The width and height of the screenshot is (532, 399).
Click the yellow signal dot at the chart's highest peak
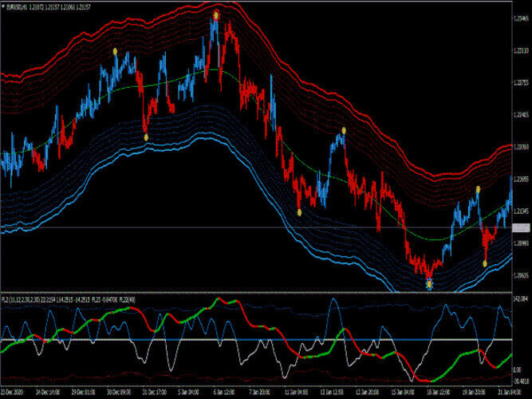pos(216,14)
